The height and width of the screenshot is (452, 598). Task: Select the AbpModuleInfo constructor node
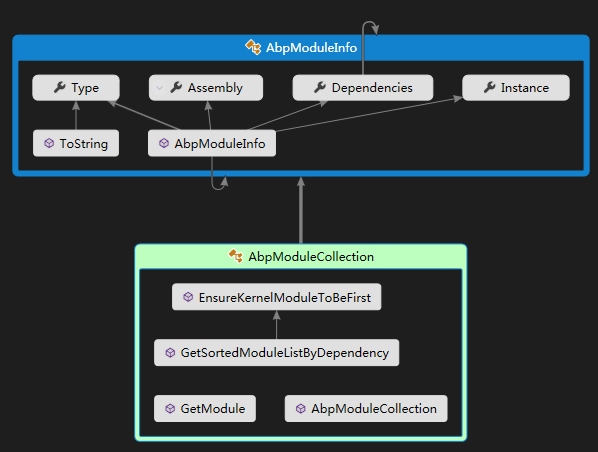[x=212, y=143]
